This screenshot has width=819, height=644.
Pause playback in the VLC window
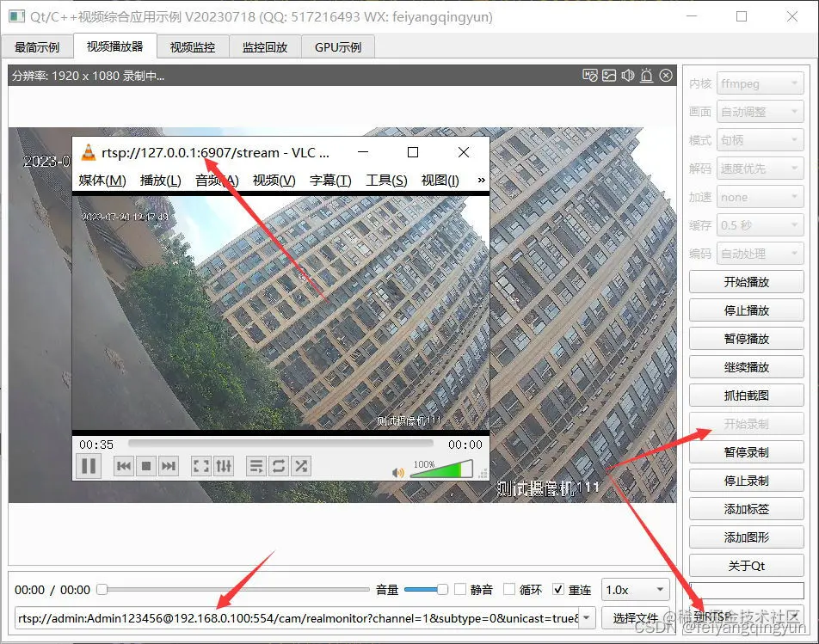pyautogui.click(x=89, y=465)
